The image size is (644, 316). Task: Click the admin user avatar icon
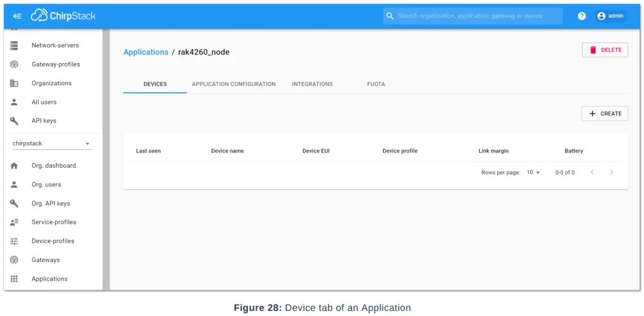601,16
